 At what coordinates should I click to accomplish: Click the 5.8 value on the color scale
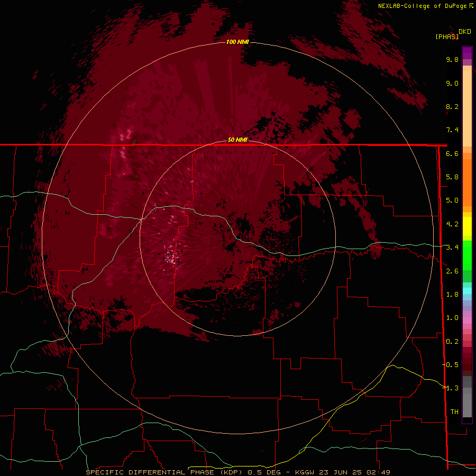pyautogui.click(x=452, y=177)
